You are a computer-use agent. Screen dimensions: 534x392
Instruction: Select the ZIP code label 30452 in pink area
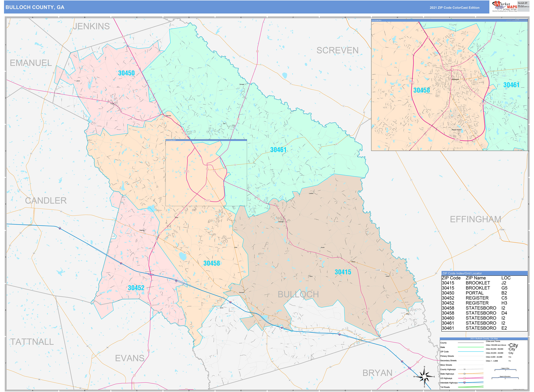click(136, 287)
